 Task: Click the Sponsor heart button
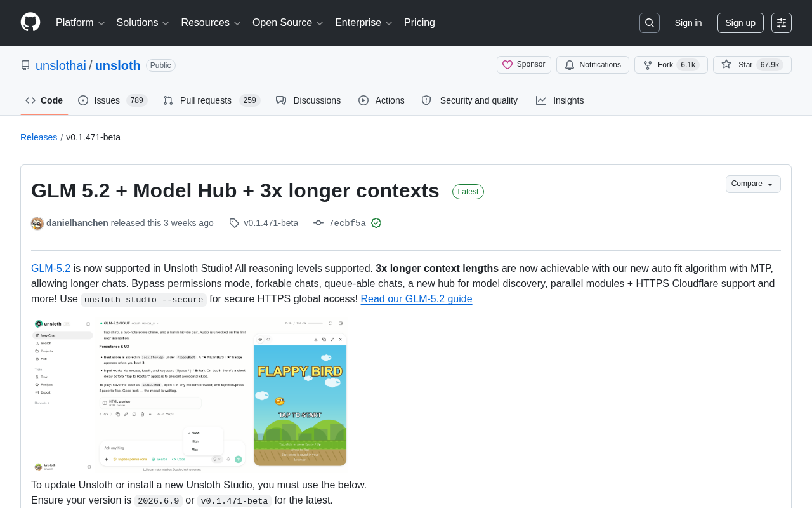(524, 65)
